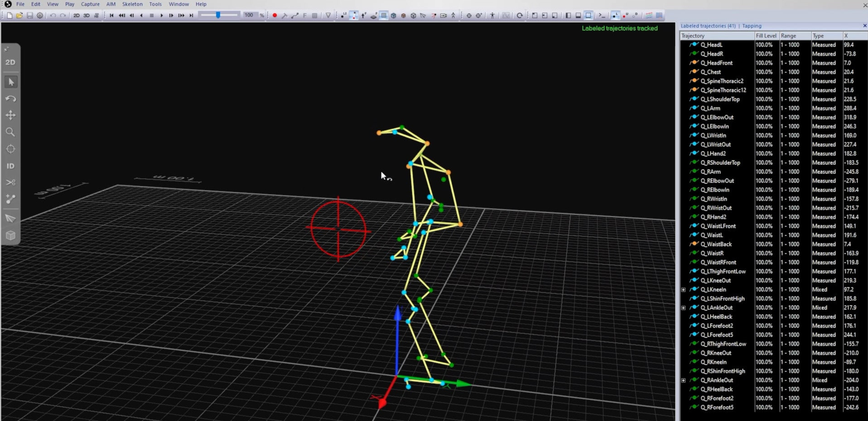This screenshot has height=421, width=868.
Task: Click the playback speed 100 percent field
Action: 249,15
